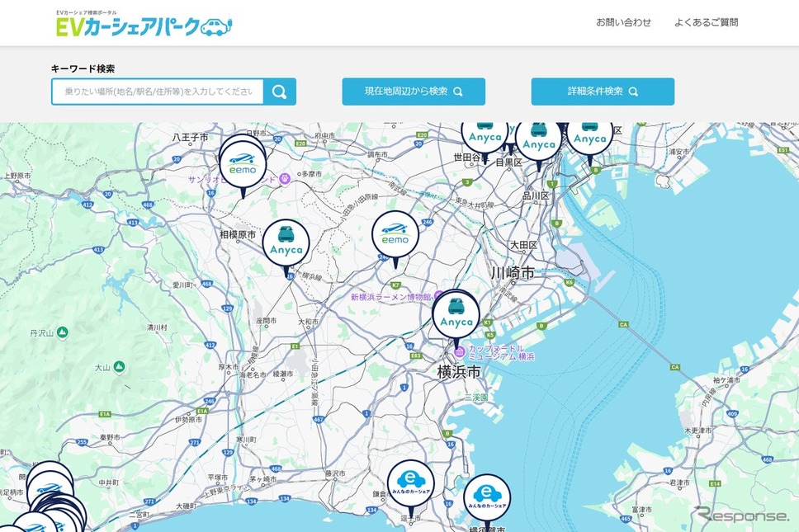Click the 厚木市 map label
The height and width of the screenshot is (532, 799).
[229, 366]
